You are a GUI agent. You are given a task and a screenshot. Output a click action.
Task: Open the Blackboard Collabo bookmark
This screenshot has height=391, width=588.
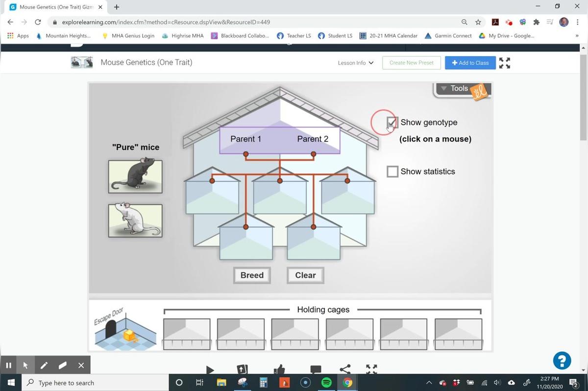240,36
